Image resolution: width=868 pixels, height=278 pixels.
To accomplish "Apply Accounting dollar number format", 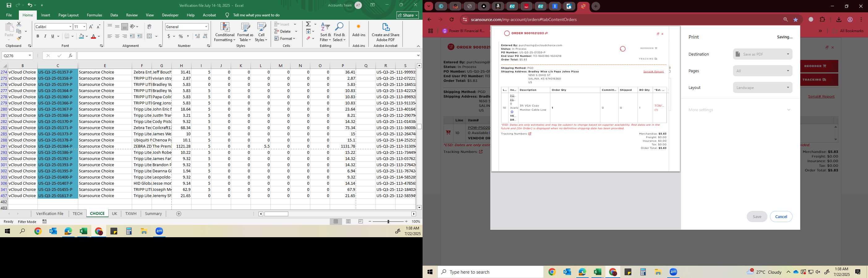I will point(169,36).
